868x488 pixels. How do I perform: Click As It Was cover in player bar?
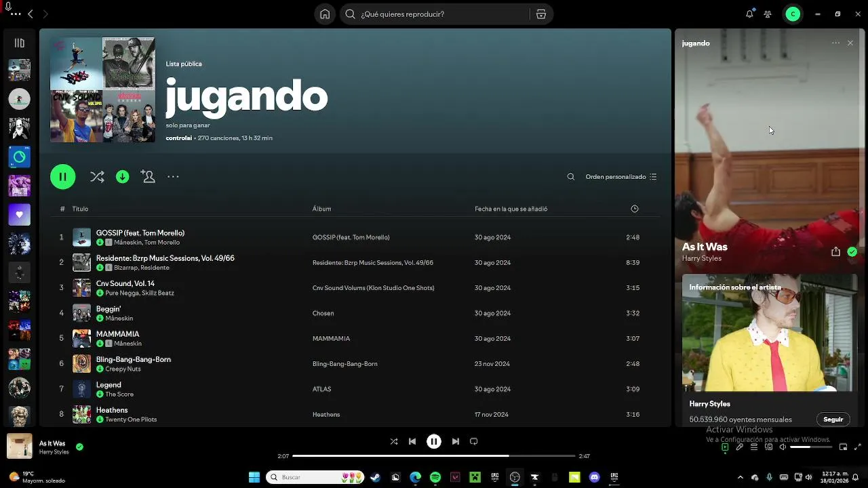20,446
